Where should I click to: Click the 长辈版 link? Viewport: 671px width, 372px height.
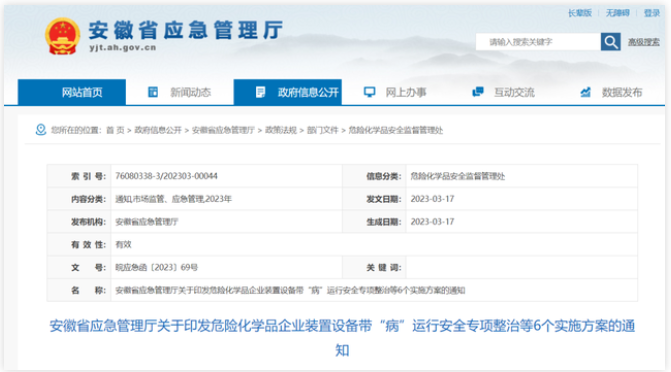pyautogui.click(x=580, y=13)
